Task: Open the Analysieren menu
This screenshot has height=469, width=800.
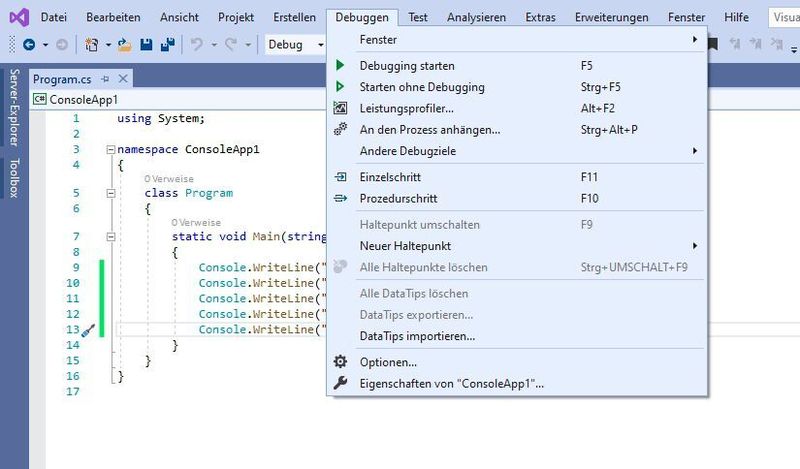Action: [477, 17]
